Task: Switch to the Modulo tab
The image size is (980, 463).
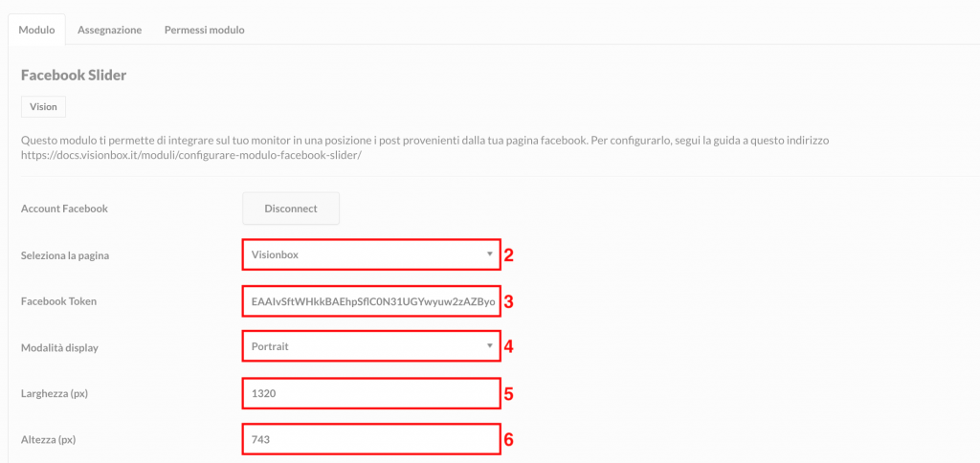Action: [x=36, y=30]
